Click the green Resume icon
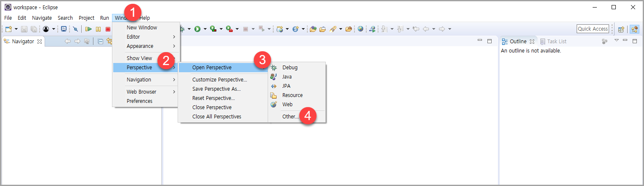 (x=88, y=29)
